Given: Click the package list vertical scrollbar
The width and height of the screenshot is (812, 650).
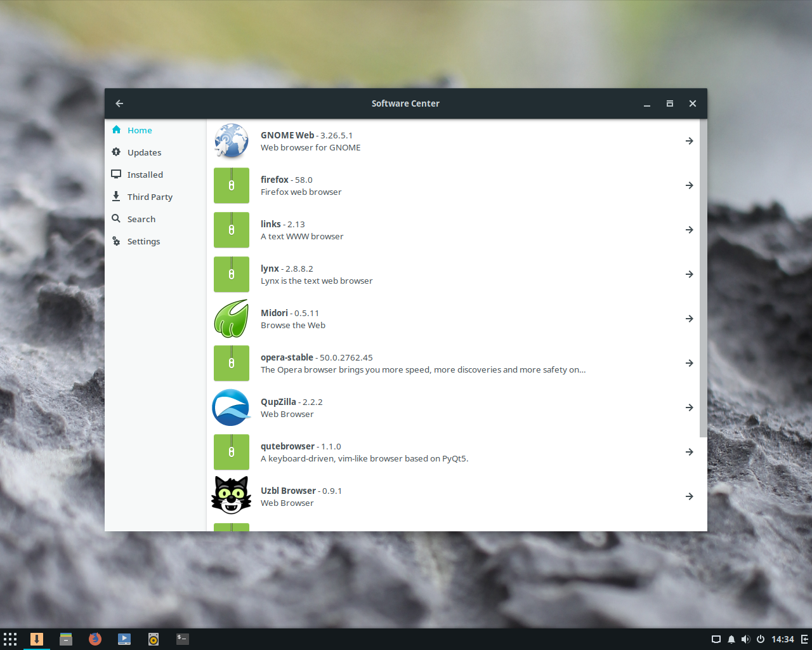Looking at the screenshot, I should [x=703, y=279].
